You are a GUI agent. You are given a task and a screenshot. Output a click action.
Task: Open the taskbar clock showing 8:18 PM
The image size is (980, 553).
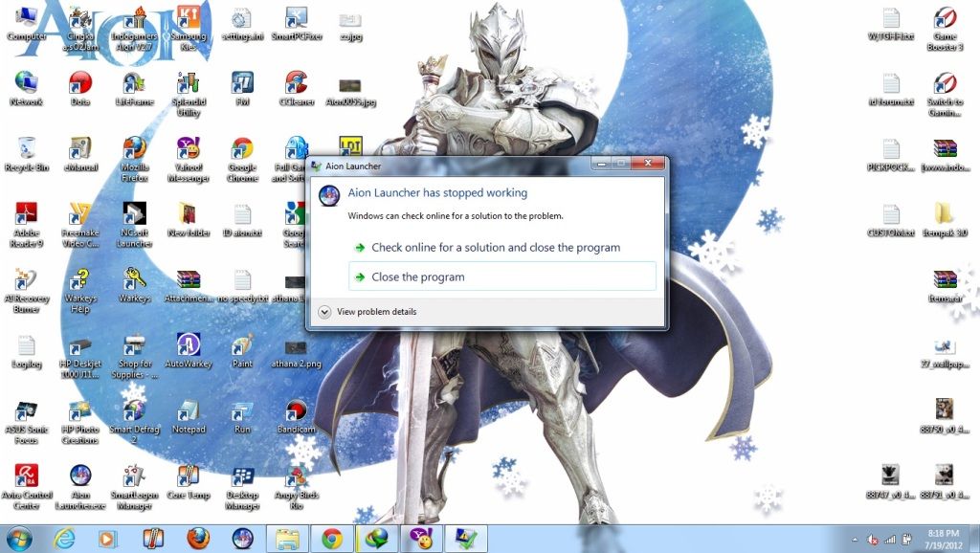point(943,540)
